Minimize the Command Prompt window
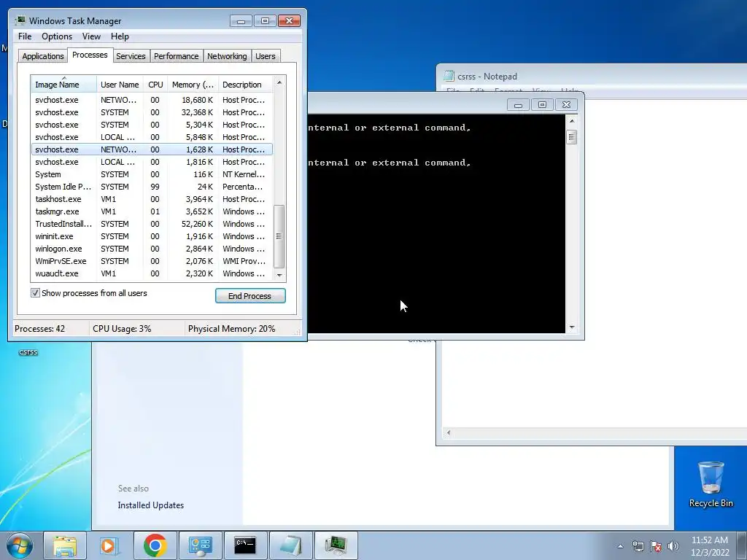 point(518,105)
